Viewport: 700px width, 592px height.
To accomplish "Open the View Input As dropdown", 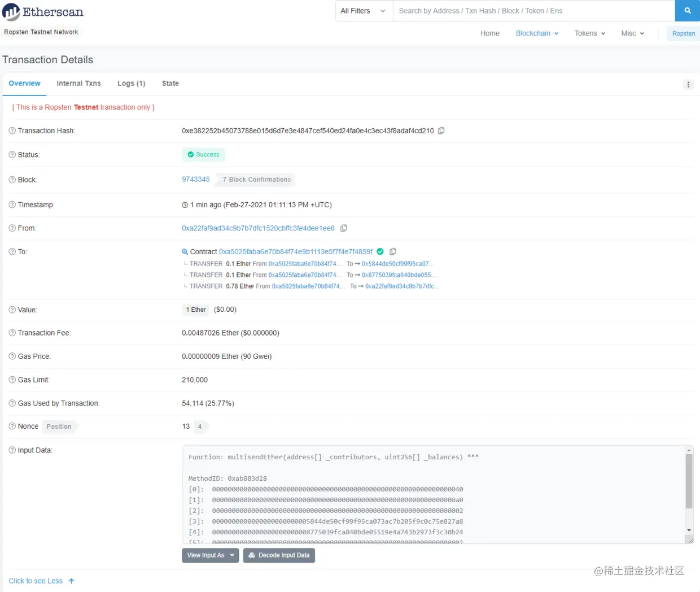I will click(211, 555).
